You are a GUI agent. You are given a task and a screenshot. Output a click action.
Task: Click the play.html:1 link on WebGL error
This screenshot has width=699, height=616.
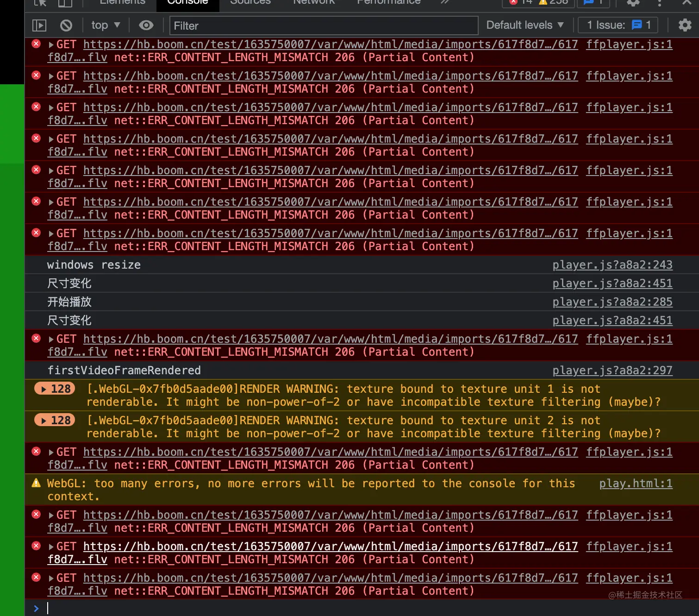(x=636, y=483)
